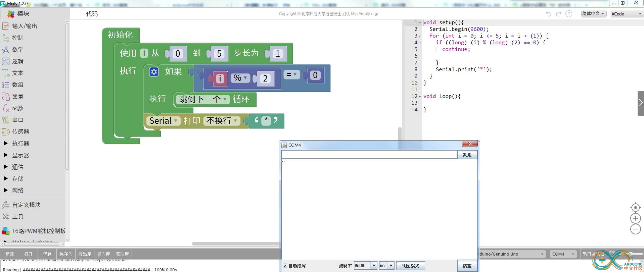Click the 发送 button in COM4 window
The image size is (644, 272).
tap(467, 155)
